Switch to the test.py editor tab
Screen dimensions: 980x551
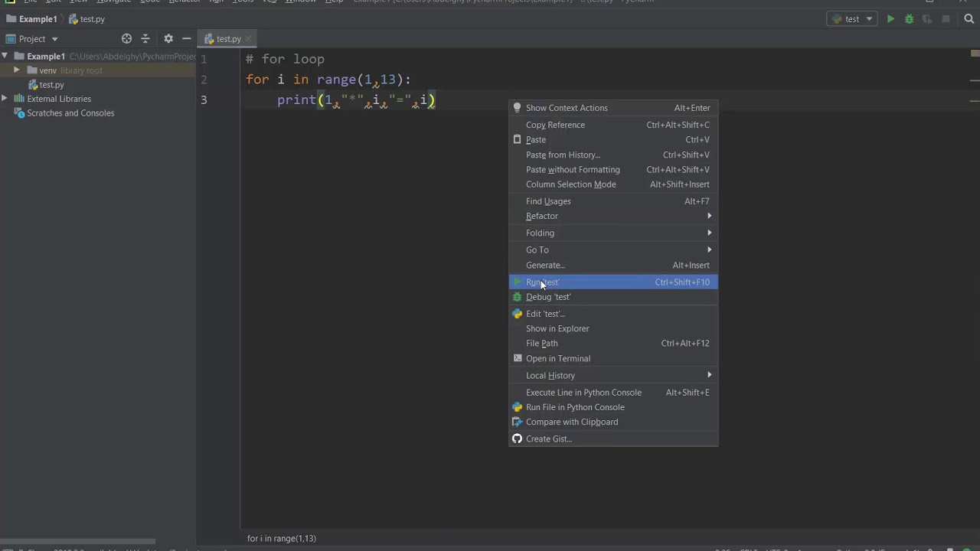(x=228, y=38)
